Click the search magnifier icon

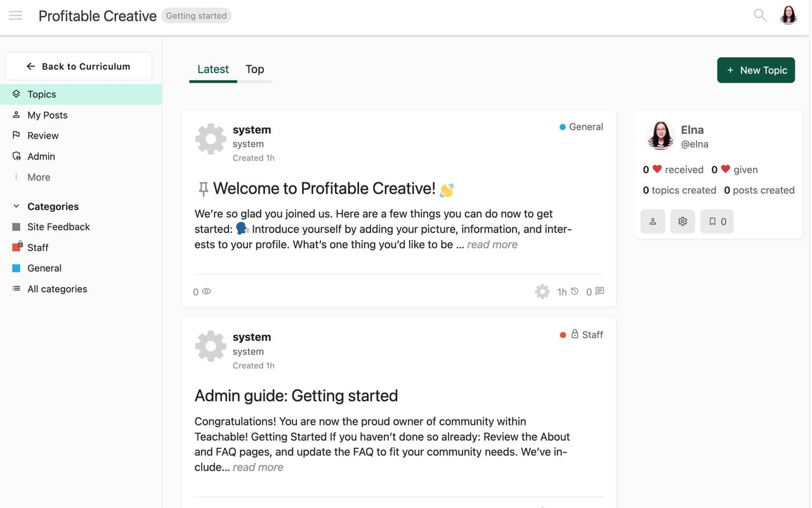point(759,15)
